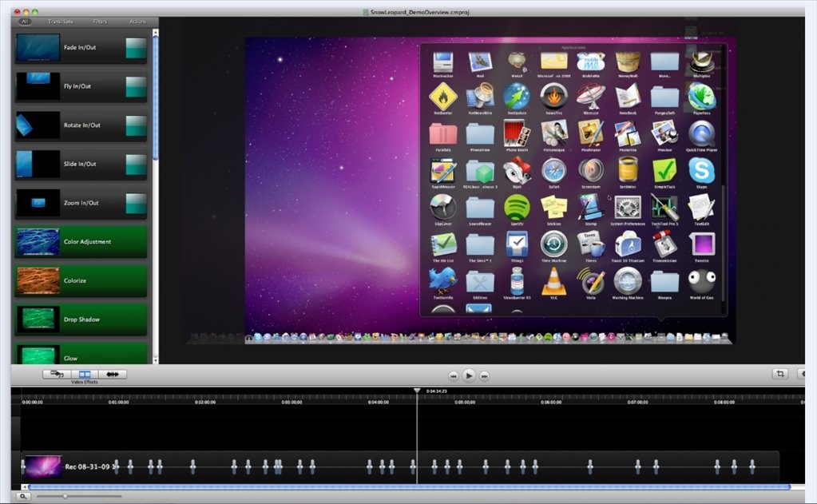Switch to the Filters tab
Screen dimensions: 817x504
pos(100,22)
